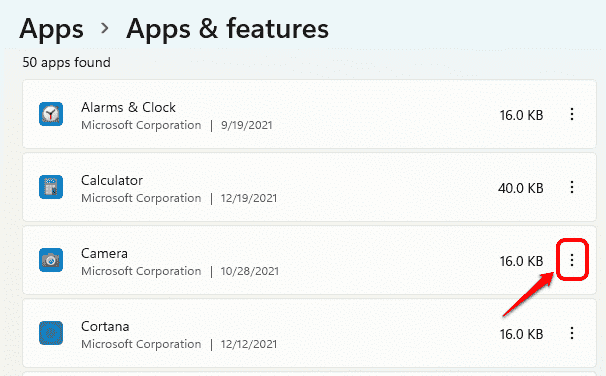Click the Cortana install date 12/12/2021
The image size is (606, 376).
249,344
